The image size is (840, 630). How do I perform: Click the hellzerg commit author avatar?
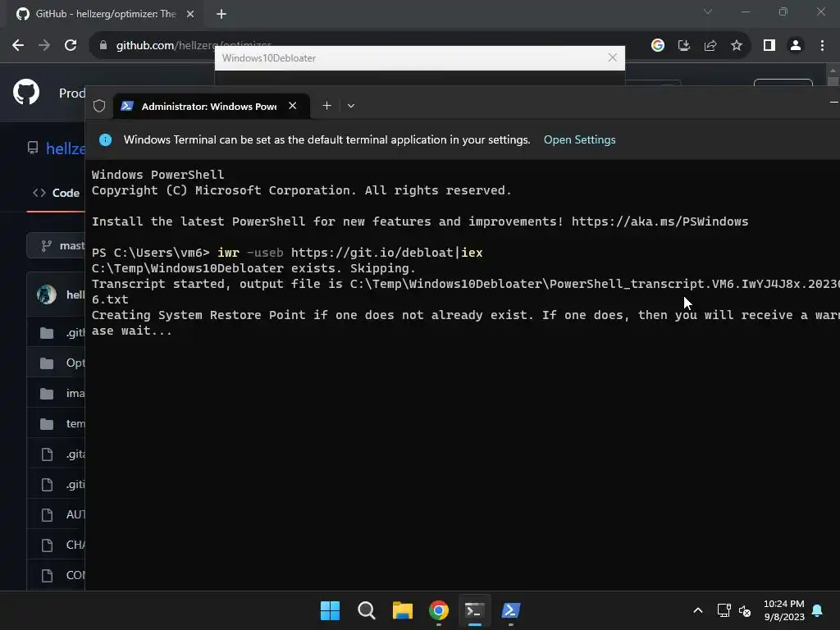click(x=47, y=294)
